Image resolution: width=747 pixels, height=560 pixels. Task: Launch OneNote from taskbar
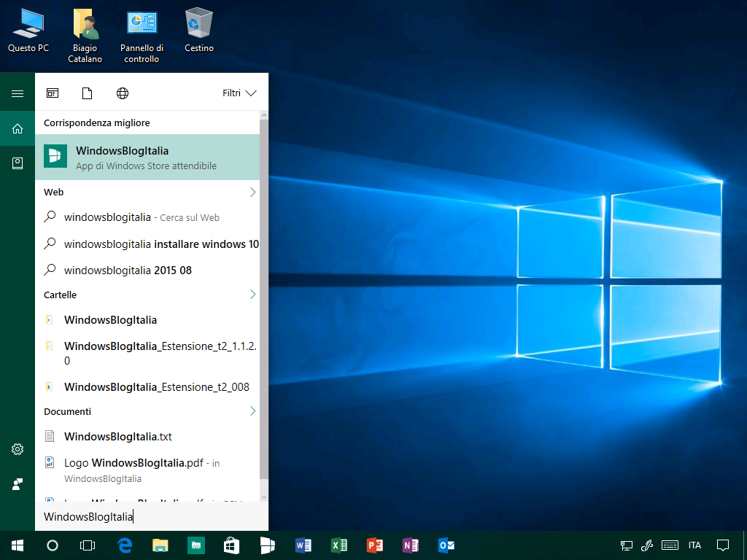tap(410, 545)
